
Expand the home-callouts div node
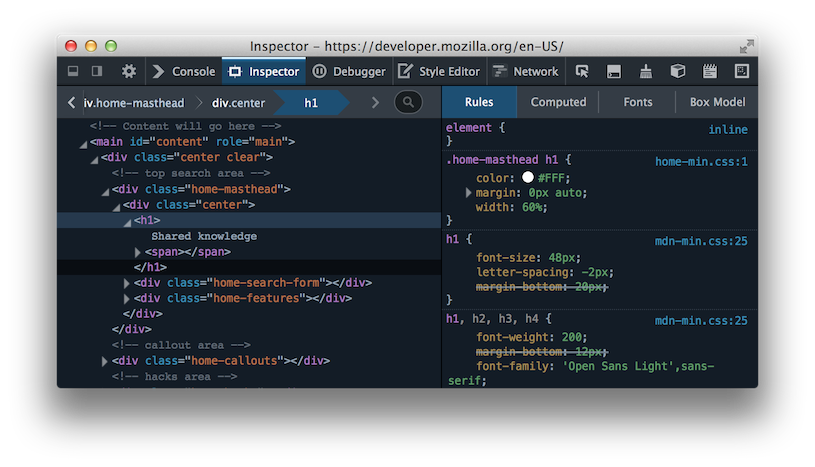pos(105,361)
